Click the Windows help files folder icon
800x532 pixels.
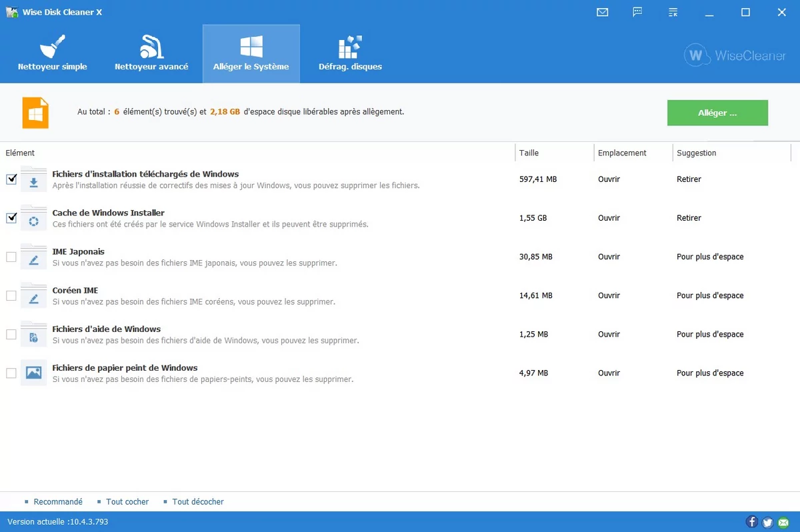point(33,334)
